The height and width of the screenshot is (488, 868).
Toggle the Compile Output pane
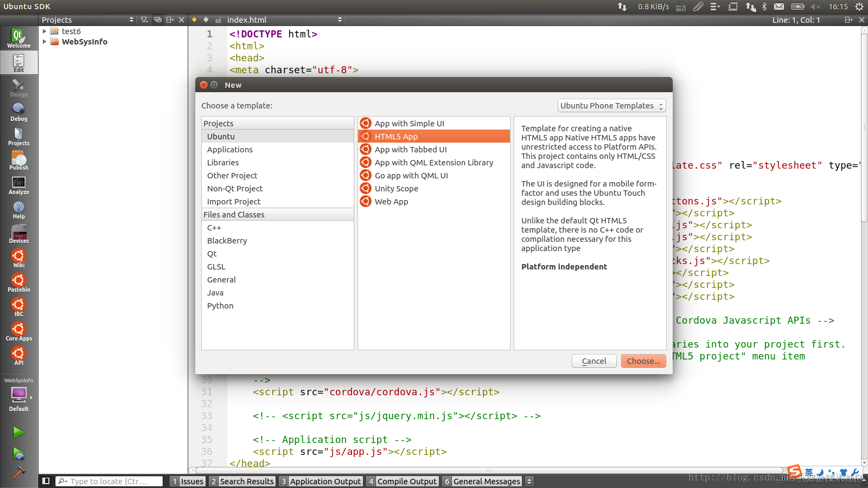pos(403,481)
